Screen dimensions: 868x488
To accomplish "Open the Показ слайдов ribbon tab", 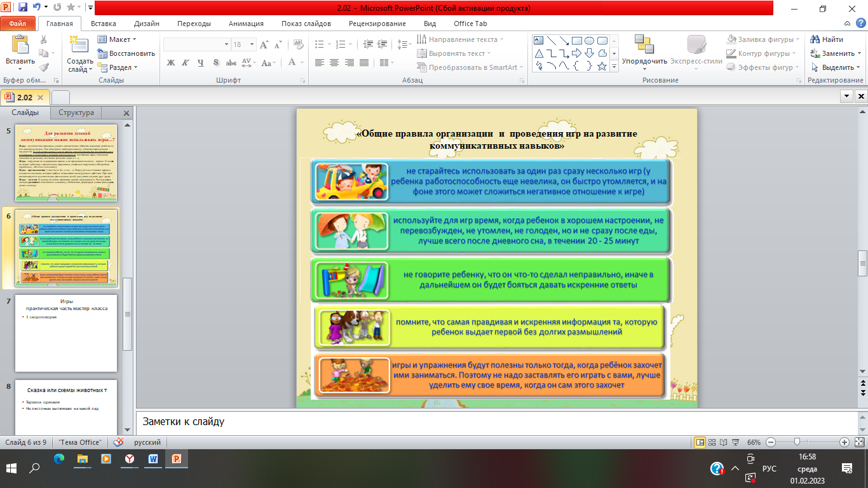I will [306, 24].
